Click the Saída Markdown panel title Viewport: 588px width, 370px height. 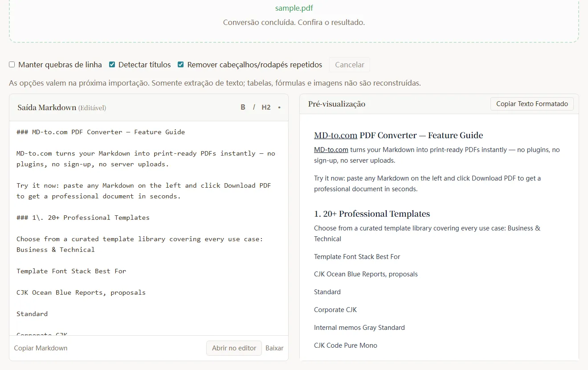[x=47, y=107]
